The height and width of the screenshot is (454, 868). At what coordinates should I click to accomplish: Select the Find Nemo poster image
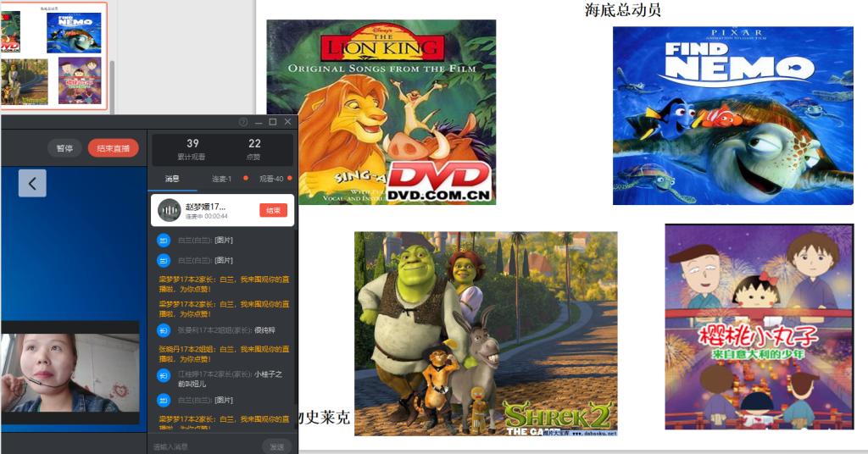click(732, 115)
